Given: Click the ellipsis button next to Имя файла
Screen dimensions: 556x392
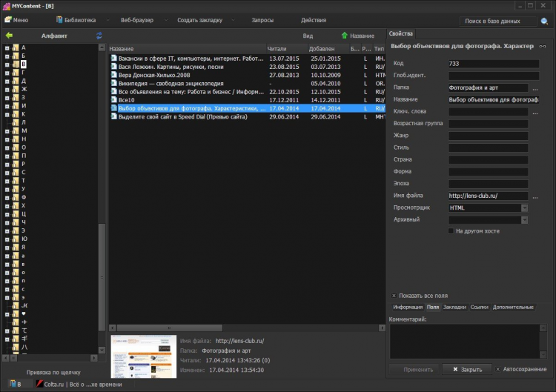Looking at the screenshot, I should pyautogui.click(x=535, y=196).
